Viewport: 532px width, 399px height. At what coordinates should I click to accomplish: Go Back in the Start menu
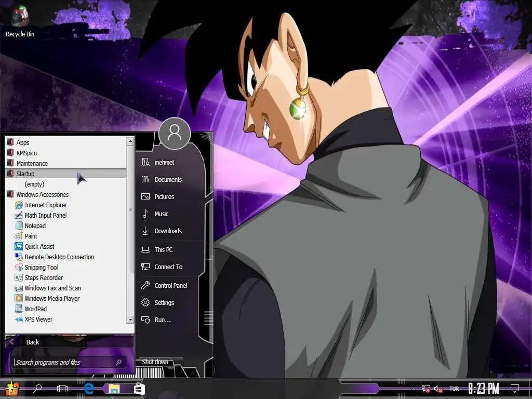tap(70, 342)
